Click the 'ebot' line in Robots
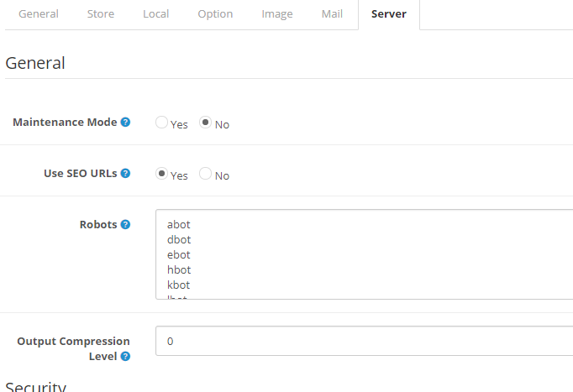 point(179,254)
